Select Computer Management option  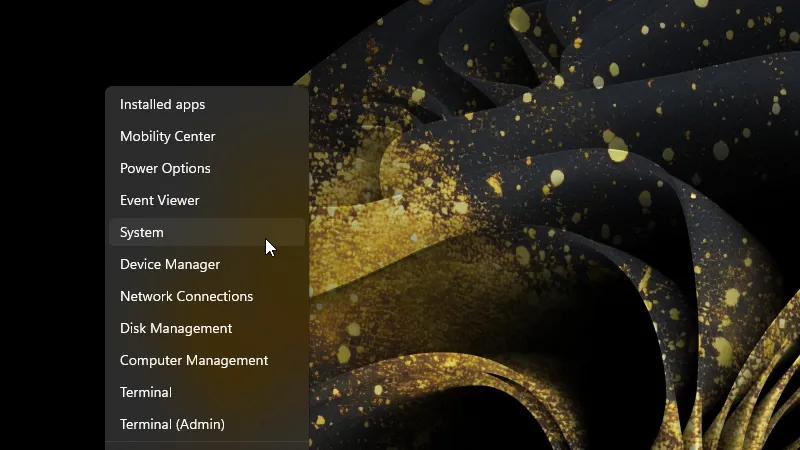coord(207,360)
